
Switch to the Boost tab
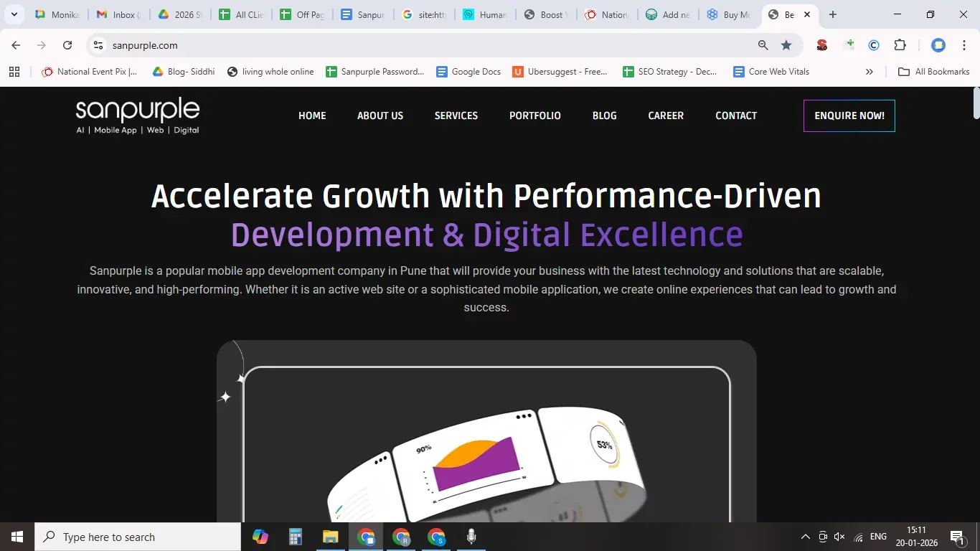pyautogui.click(x=547, y=14)
